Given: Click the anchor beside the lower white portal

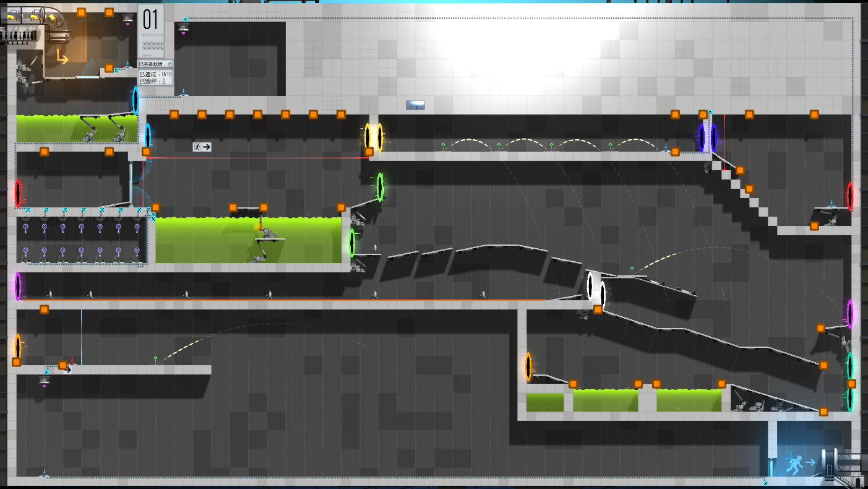Looking at the screenshot, I should (598, 309).
